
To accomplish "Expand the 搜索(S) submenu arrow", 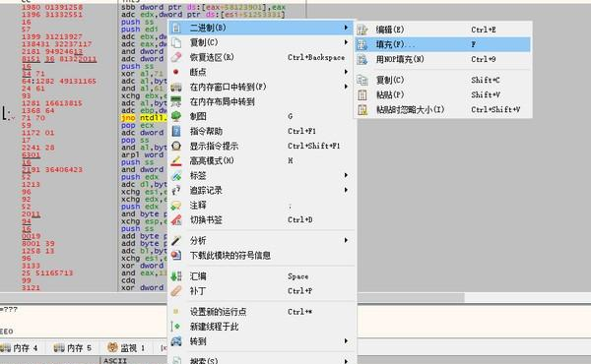I will [346, 361].
